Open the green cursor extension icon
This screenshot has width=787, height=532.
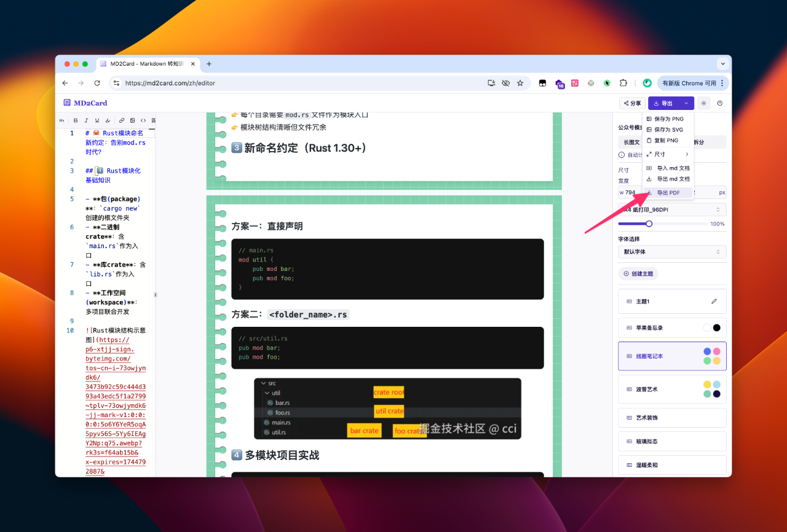607,83
